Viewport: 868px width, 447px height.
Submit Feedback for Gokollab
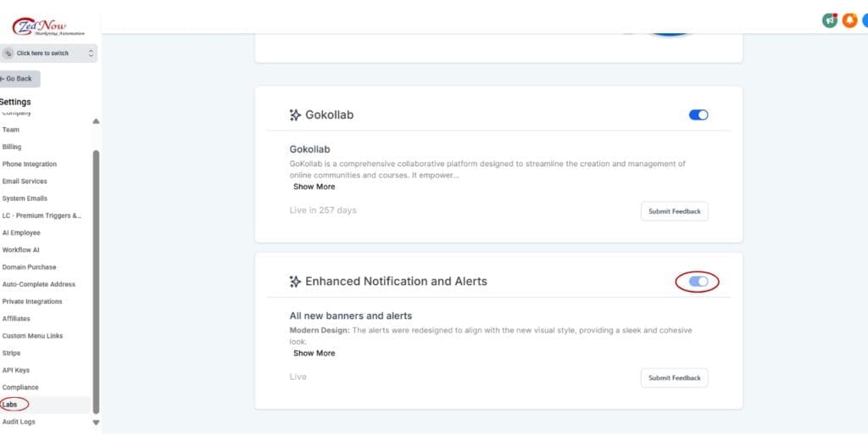tap(674, 211)
